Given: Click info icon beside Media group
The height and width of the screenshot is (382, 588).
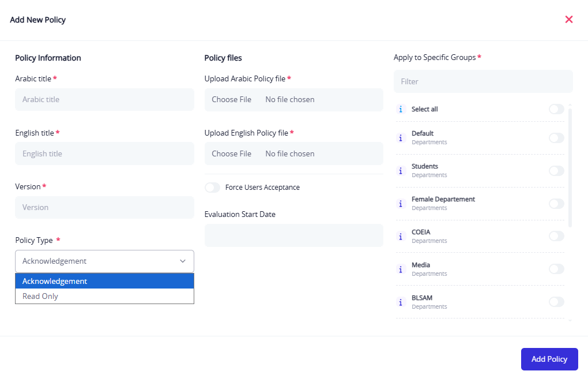Looking at the screenshot, I should click(401, 269).
